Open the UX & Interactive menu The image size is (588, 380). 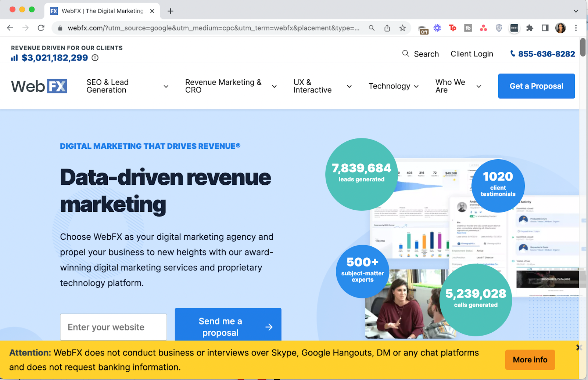[x=313, y=86]
